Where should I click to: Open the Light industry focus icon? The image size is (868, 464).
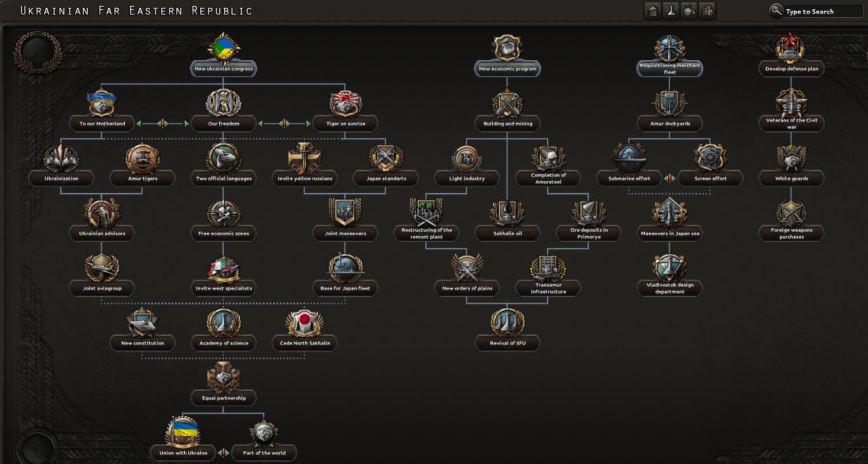[x=467, y=158]
